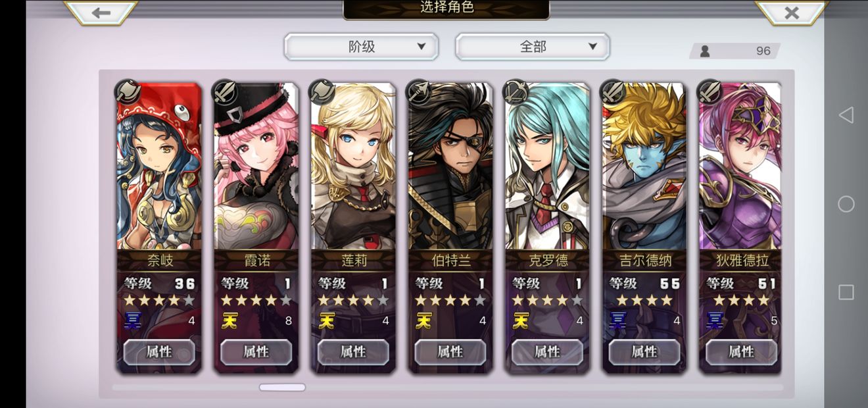
Task: Tap the 冥 element icon on 吉尔德纳's card
Action: [x=618, y=320]
